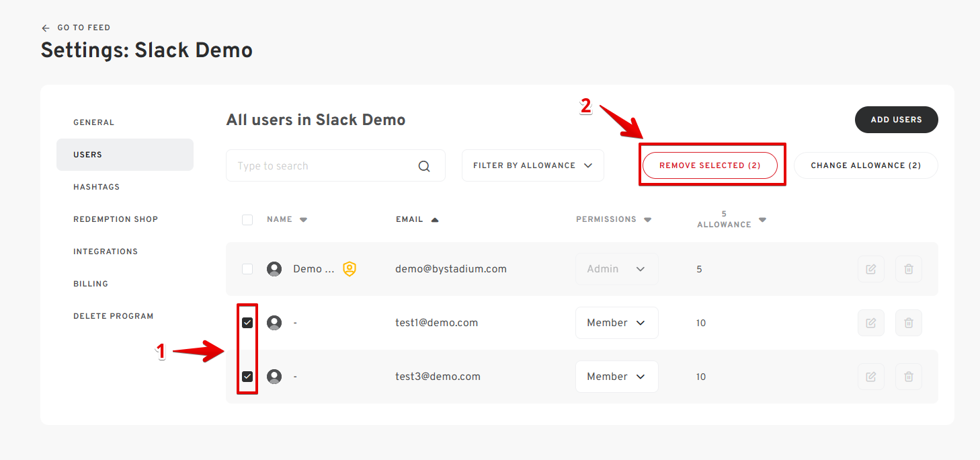Click the yellow admin shield badge
Viewport: 980px width, 460px height.
pos(350,269)
